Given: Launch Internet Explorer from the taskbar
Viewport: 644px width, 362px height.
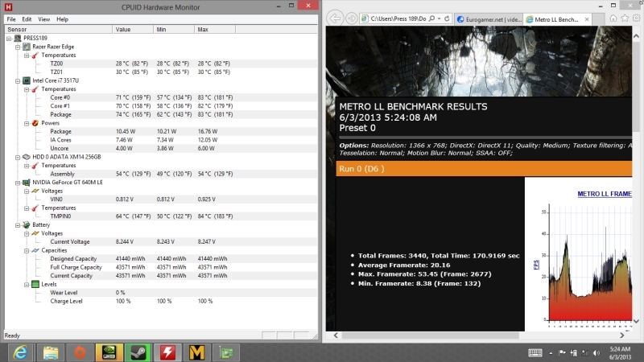Looking at the screenshot, I should 21,352.
